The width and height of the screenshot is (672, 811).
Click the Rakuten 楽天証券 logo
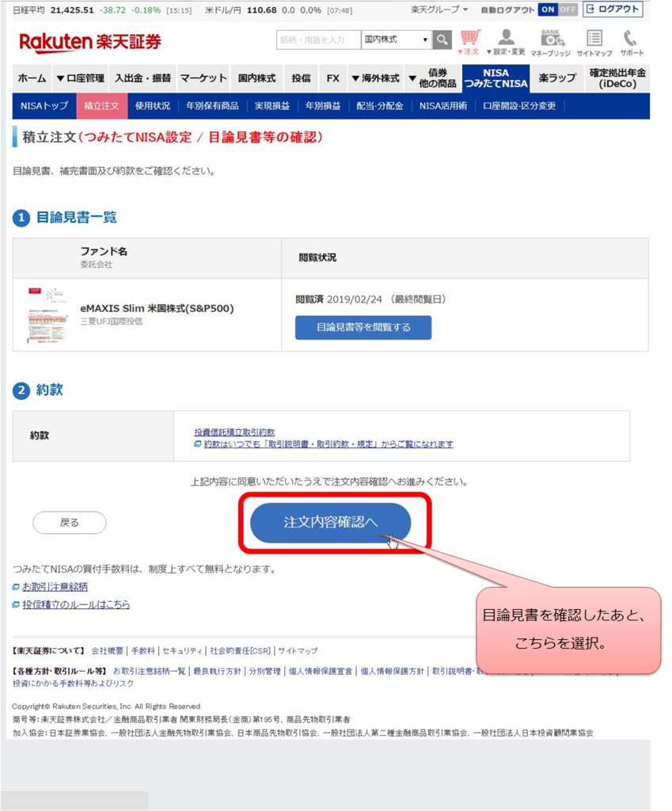click(90, 43)
